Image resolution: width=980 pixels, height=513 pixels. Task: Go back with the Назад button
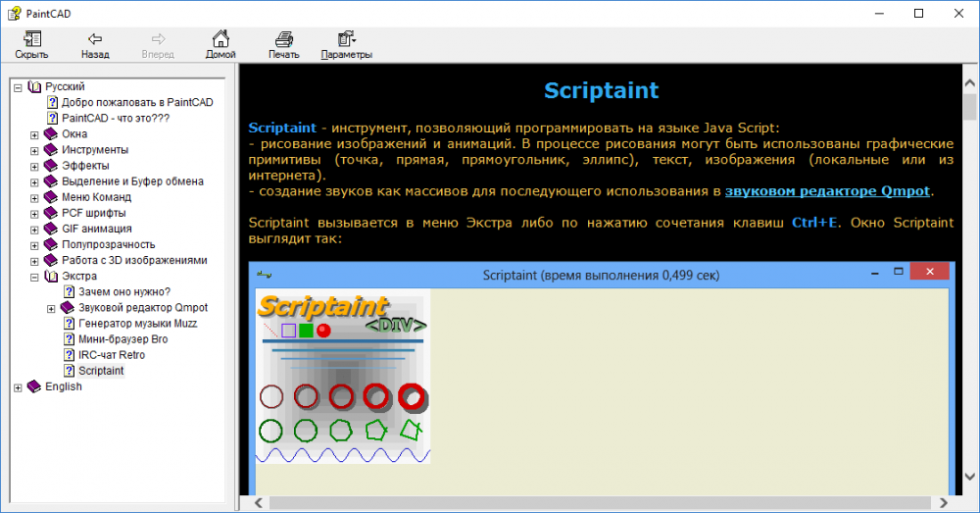click(95, 45)
